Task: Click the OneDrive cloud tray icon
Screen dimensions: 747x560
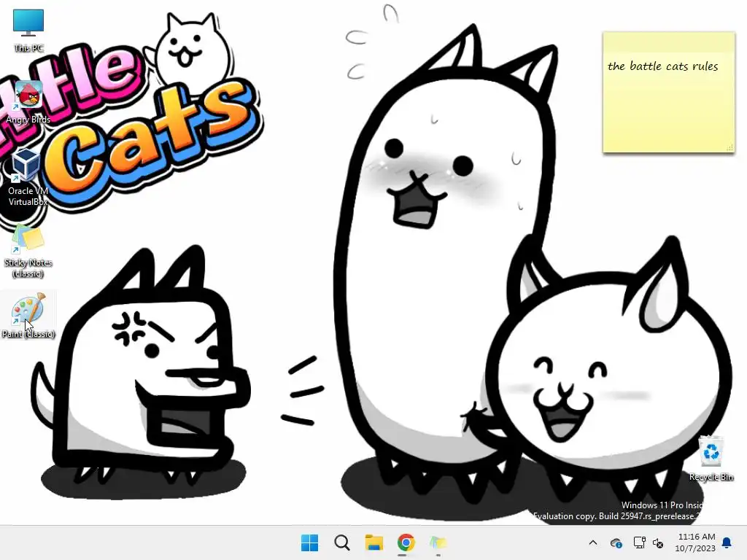Action: [x=616, y=542]
